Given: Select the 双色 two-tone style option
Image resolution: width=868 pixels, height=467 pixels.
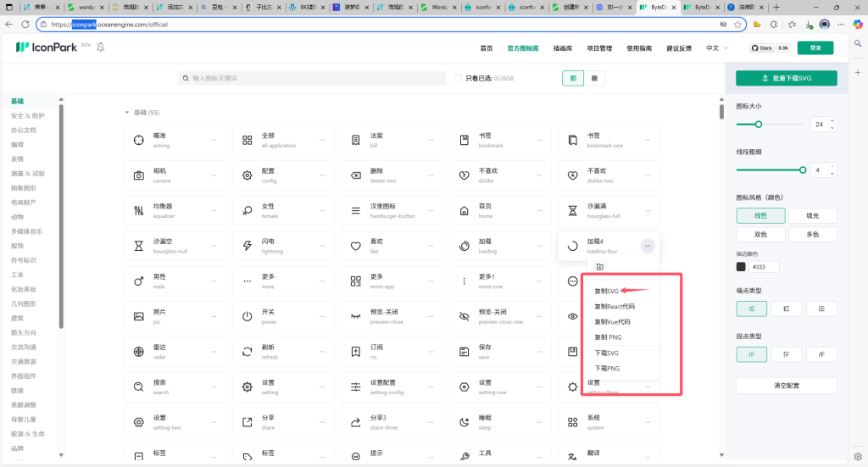Looking at the screenshot, I should pyautogui.click(x=760, y=235).
